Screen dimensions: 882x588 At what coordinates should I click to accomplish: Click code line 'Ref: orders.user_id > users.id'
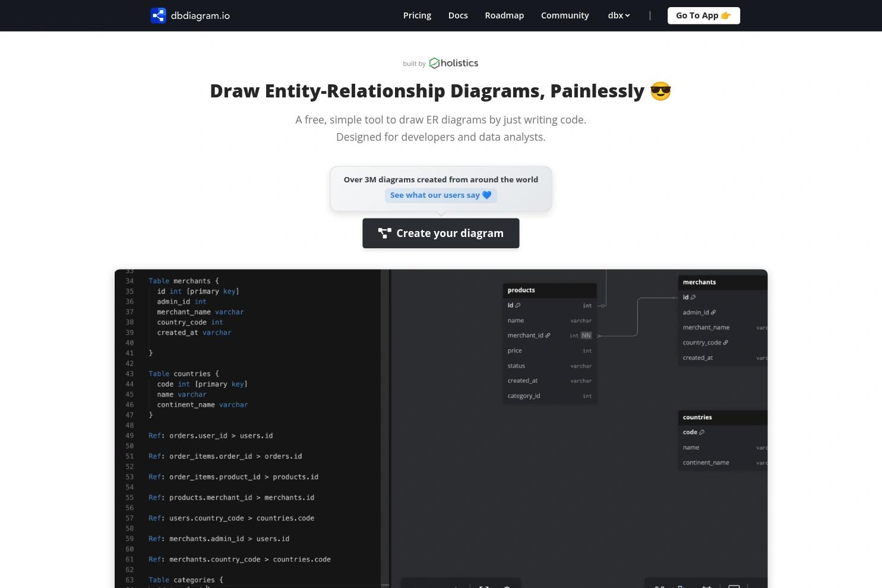pos(210,435)
